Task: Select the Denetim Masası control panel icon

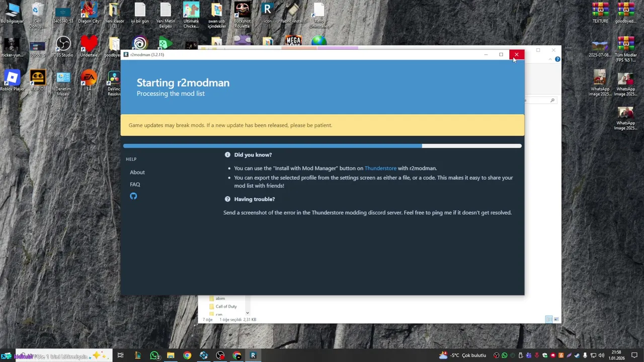Action: (x=63, y=83)
